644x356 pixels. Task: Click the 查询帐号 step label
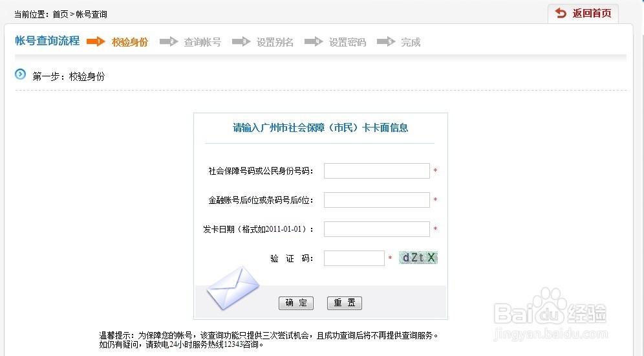pos(202,42)
